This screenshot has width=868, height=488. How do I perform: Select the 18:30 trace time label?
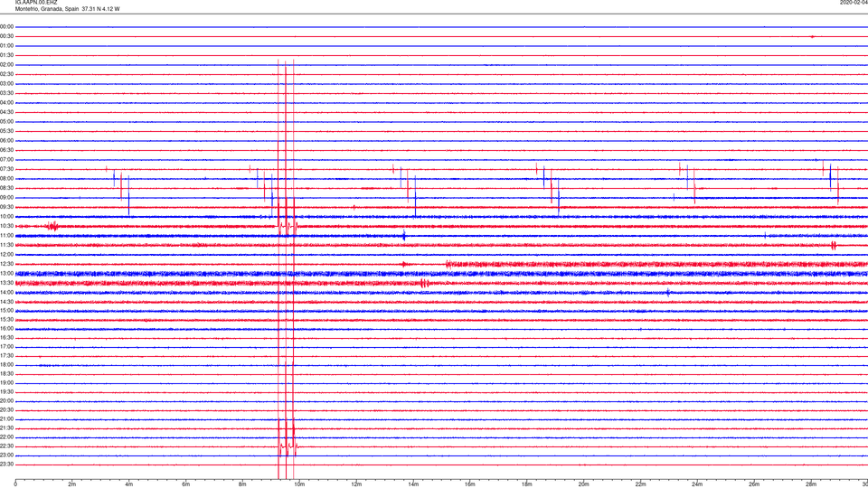point(7,374)
